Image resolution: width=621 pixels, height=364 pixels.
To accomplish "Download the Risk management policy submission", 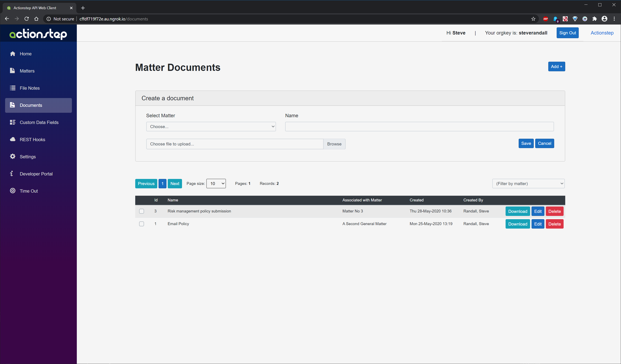I will tap(518, 211).
